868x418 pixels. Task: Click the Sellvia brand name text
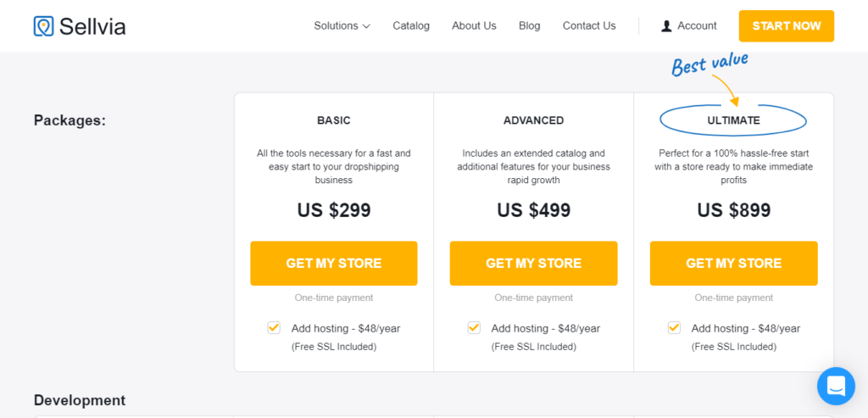pyautogui.click(x=92, y=26)
